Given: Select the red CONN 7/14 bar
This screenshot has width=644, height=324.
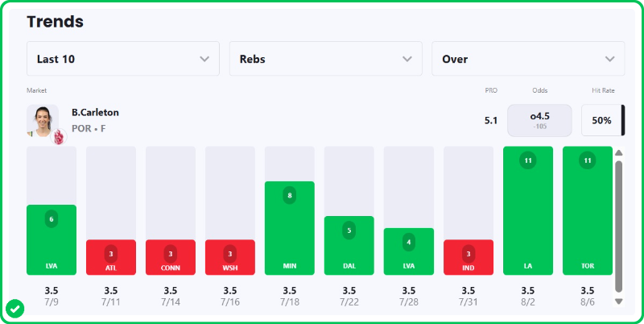Looking at the screenshot, I should pyautogui.click(x=171, y=257).
